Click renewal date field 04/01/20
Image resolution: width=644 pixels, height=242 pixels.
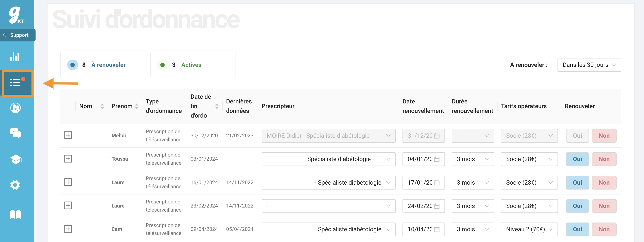(423, 159)
